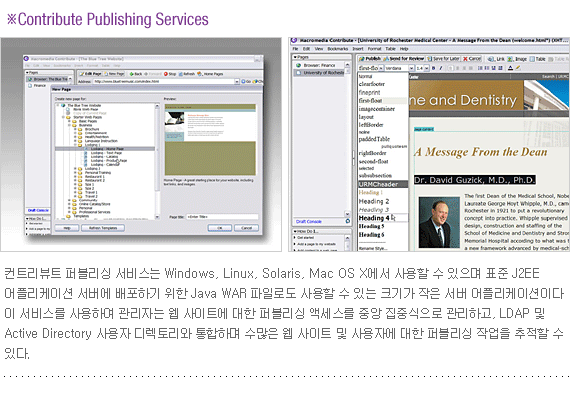
Task: Click the Refresh icon in browser toolbar
Action: 181,74
